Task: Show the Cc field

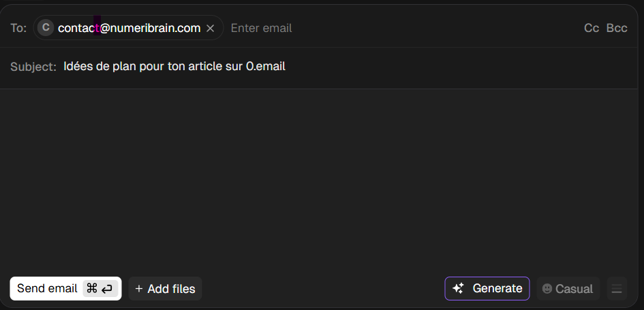Action: click(x=592, y=28)
